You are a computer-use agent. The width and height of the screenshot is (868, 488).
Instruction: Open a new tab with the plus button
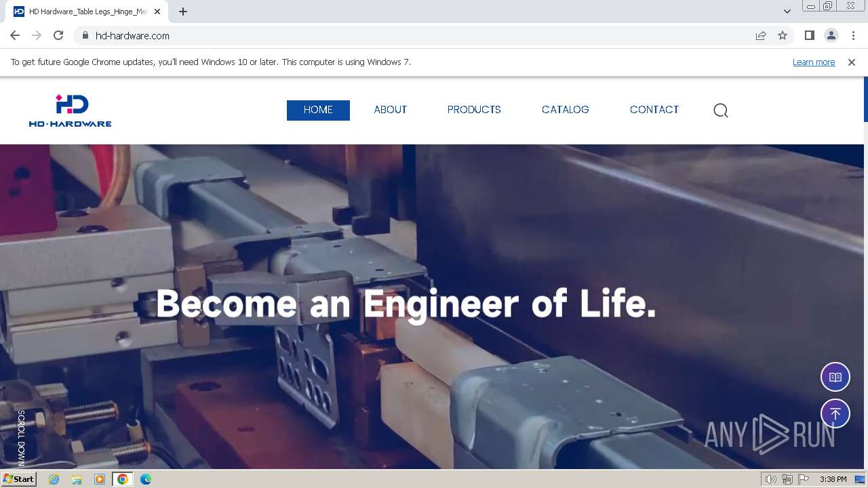tap(183, 12)
